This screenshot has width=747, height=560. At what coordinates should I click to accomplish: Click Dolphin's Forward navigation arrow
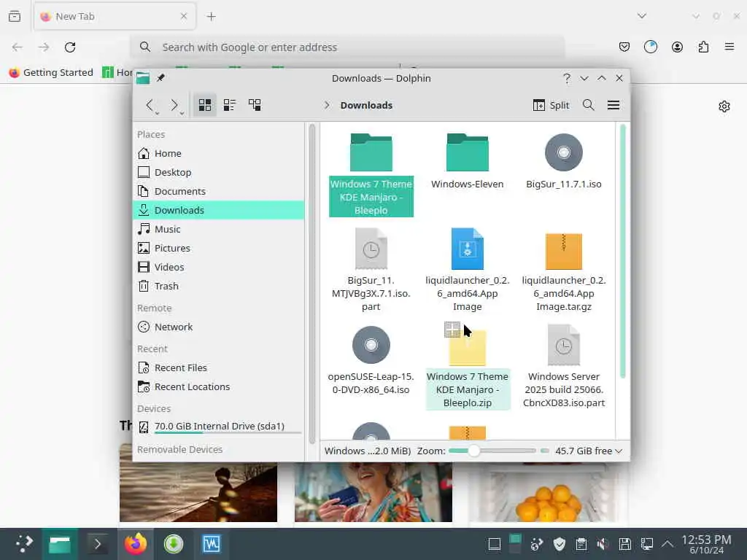174,105
